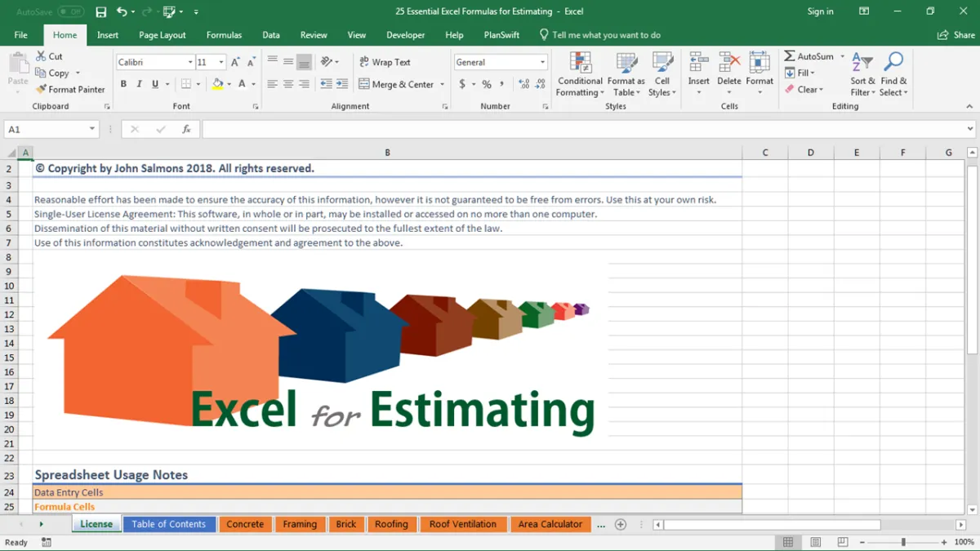
Task: Go to the Table of Contents sheet
Action: coord(169,524)
